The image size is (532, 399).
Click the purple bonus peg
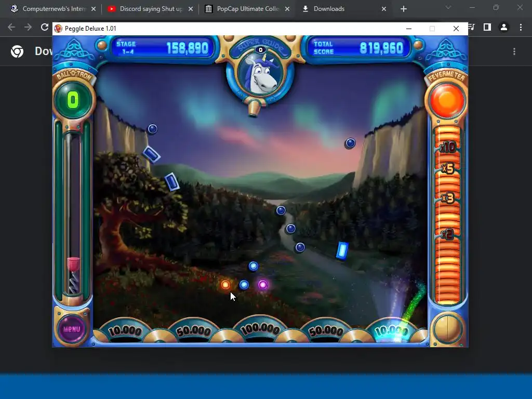click(262, 285)
